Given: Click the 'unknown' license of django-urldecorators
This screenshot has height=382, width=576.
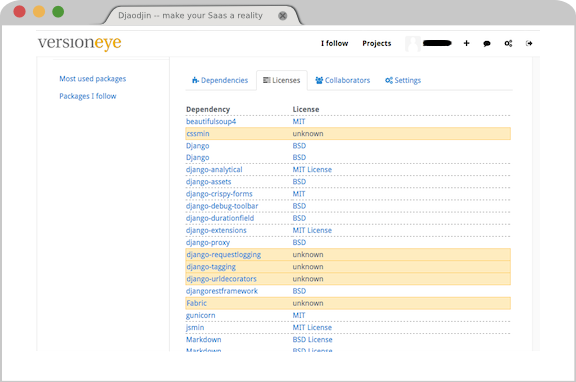Looking at the screenshot, I should pos(308,279).
